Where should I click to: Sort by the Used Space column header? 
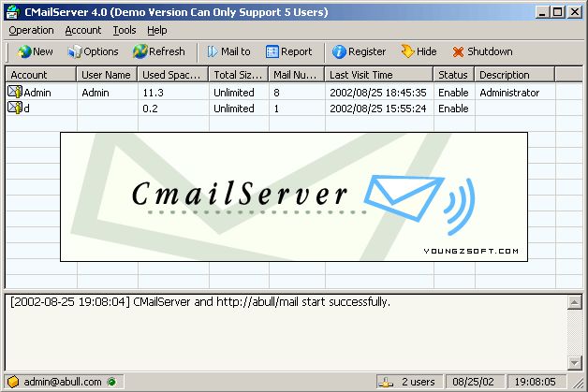point(173,75)
